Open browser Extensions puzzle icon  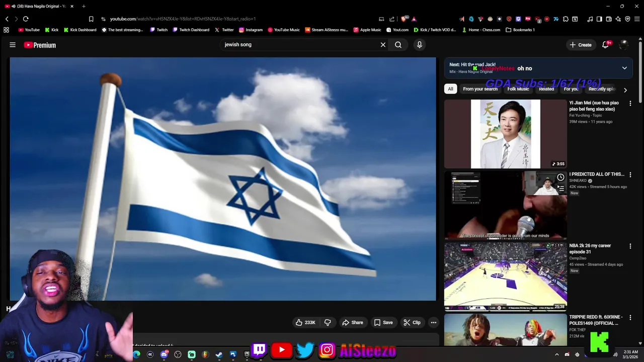tap(566, 19)
